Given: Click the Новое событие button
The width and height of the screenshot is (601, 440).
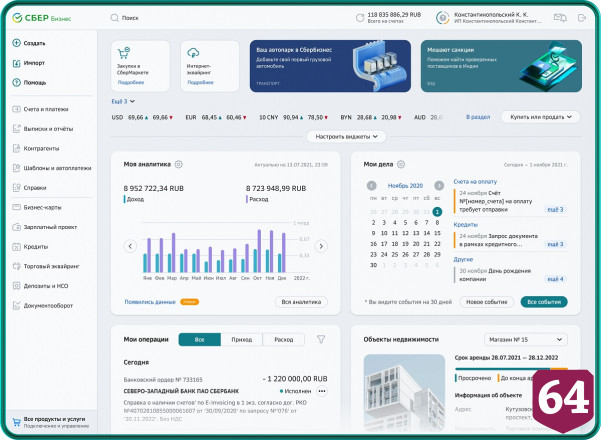Looking at the screenshot, I should click(x=487, y=302).
